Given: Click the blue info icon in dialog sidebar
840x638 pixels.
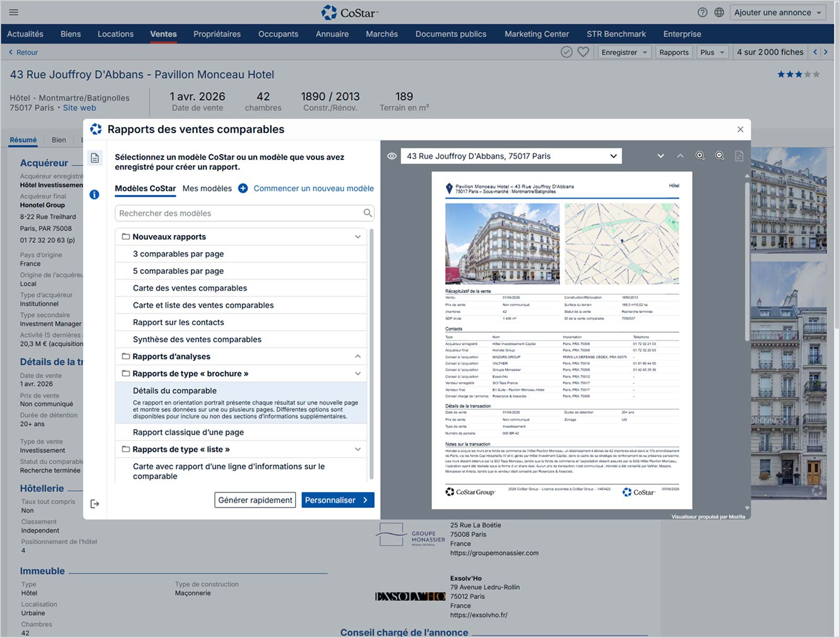Looking at the screenshot, I should (x=94, y=195).
